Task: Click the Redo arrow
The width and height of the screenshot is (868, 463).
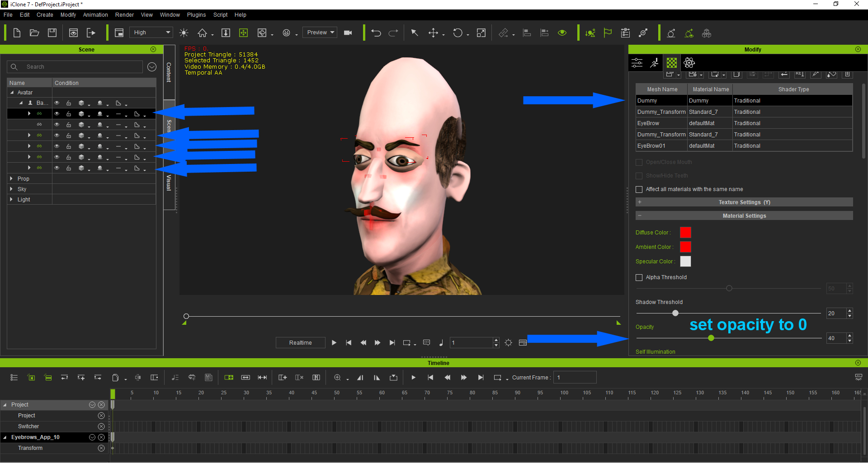Action: tap(393, 33)
